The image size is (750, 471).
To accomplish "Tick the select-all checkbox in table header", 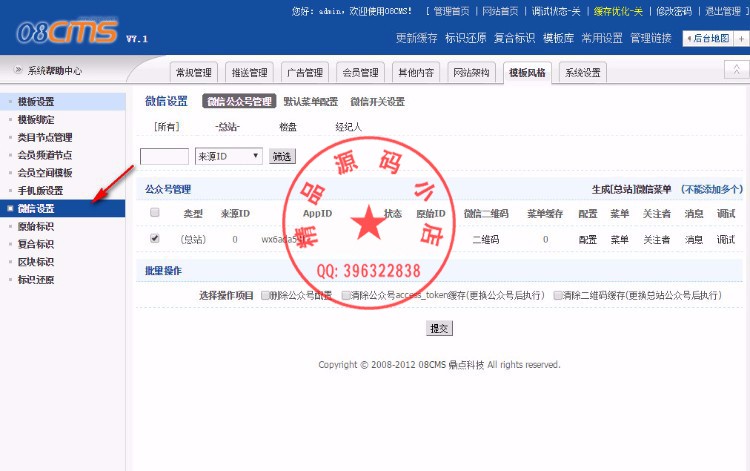I will 154,212.
